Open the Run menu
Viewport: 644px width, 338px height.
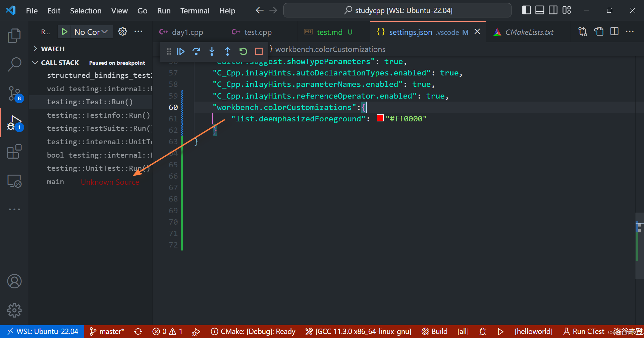pyautogui.click(x=164, y=11)
